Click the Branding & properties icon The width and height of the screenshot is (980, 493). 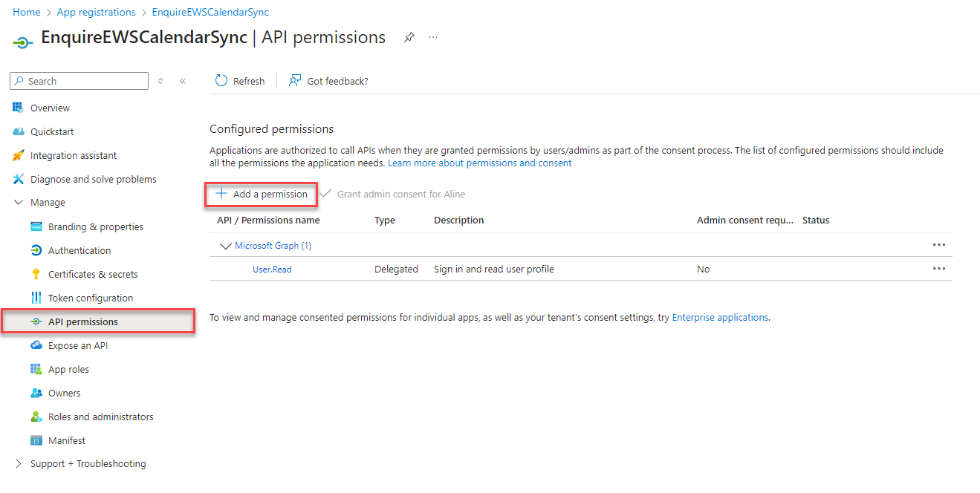pos(36,226)
